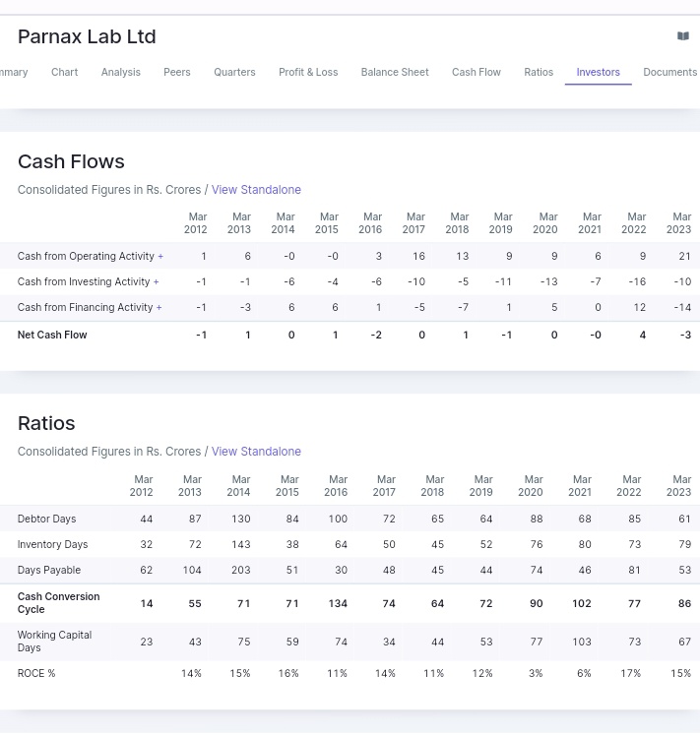Click Mar 2021 working capital days 103

point(582,642)
